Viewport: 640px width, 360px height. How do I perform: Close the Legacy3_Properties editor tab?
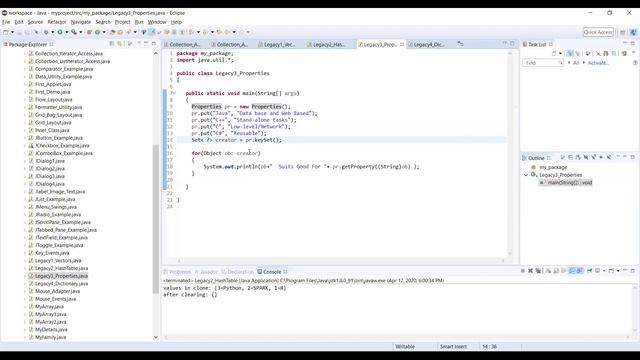click(x=402, y=44)
